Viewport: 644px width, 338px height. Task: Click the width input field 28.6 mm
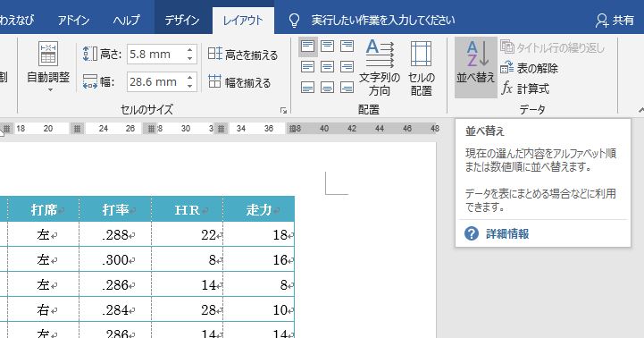156,82
